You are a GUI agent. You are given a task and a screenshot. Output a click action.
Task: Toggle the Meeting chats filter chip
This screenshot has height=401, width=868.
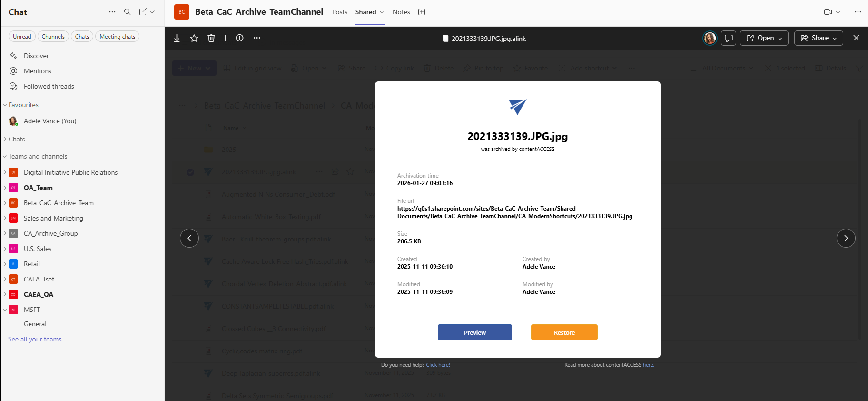pyautogui.click(x=118, y=37)
